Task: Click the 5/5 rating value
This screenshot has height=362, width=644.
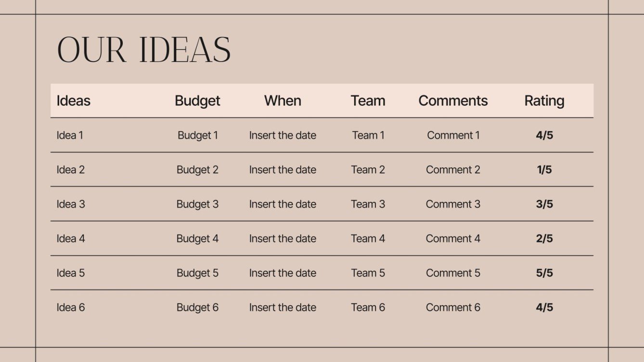Action: [544, 273]
